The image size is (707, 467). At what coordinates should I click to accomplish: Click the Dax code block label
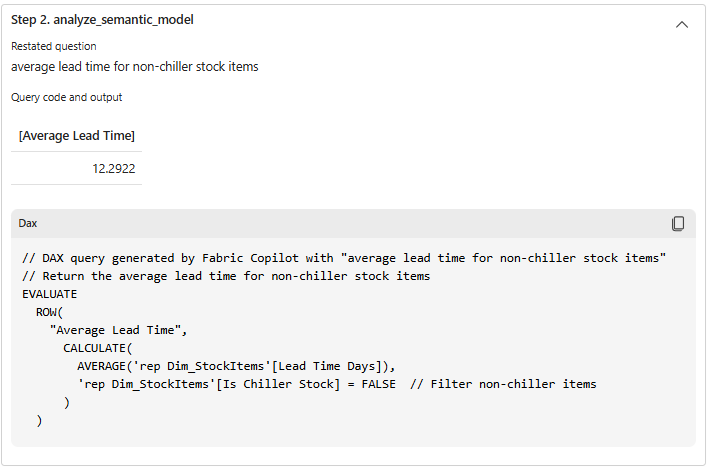pos(28,224)
